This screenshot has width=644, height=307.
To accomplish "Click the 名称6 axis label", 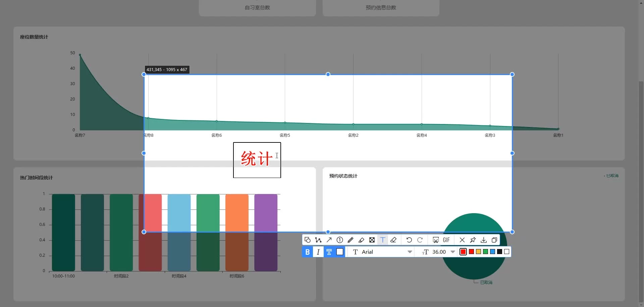I will click(216, 135).
